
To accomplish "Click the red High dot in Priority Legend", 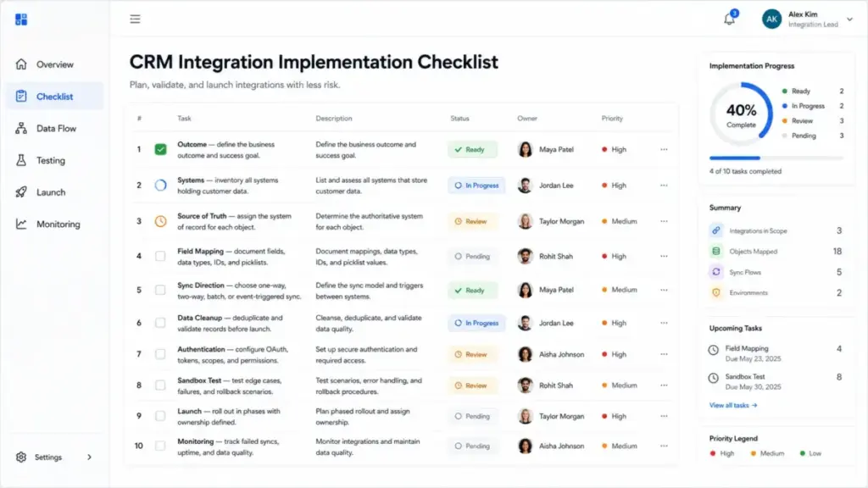I will coord(712,453).
